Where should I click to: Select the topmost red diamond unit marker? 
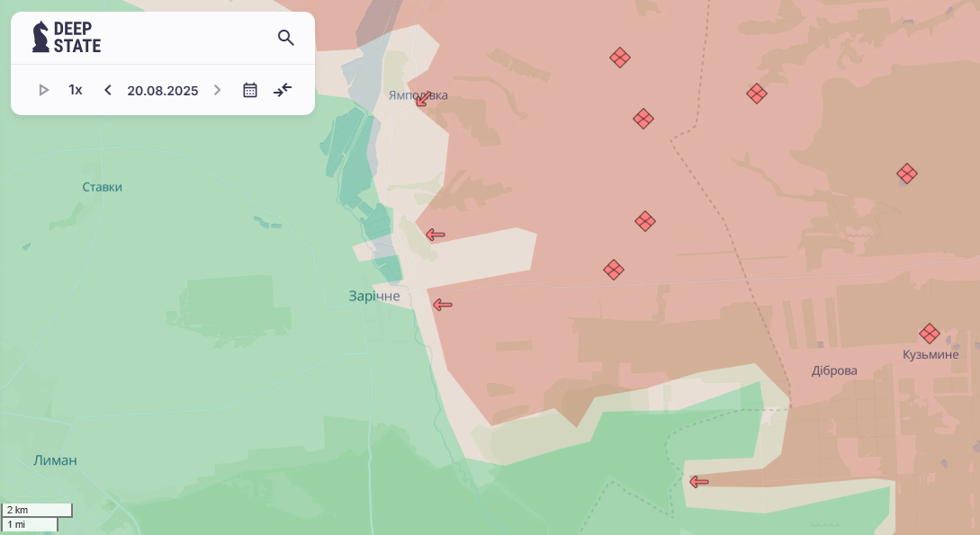(x=619, y=58)
